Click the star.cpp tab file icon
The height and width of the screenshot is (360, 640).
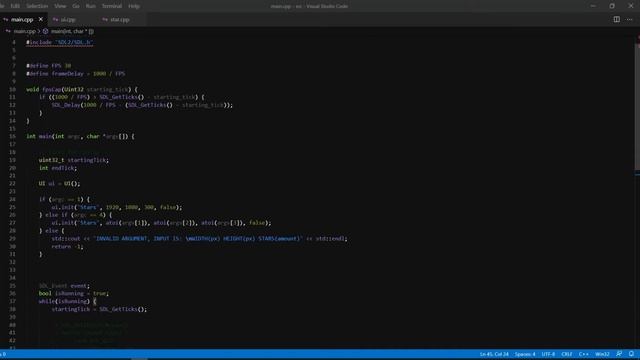point(105,19)
